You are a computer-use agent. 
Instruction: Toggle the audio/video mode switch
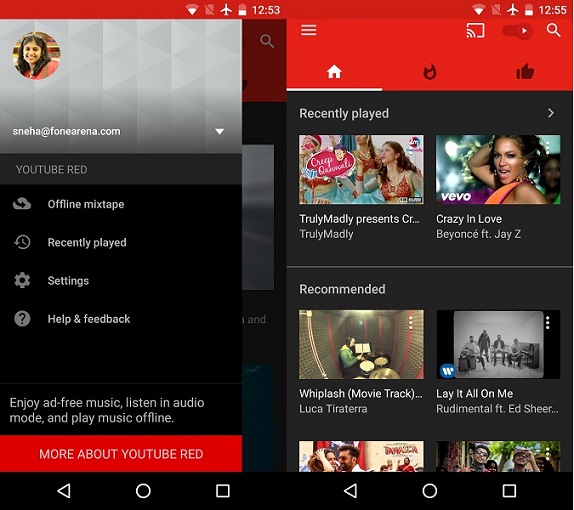517,31
